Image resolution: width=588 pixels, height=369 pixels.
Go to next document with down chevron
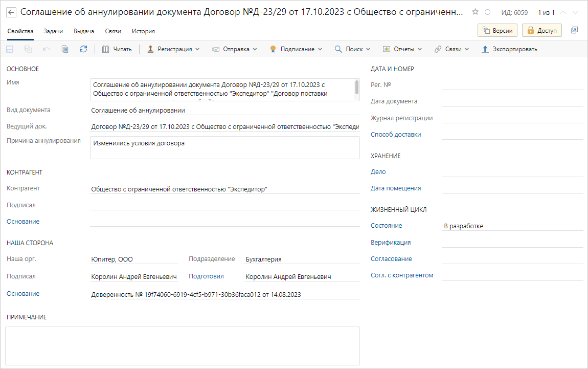point(577,12)
